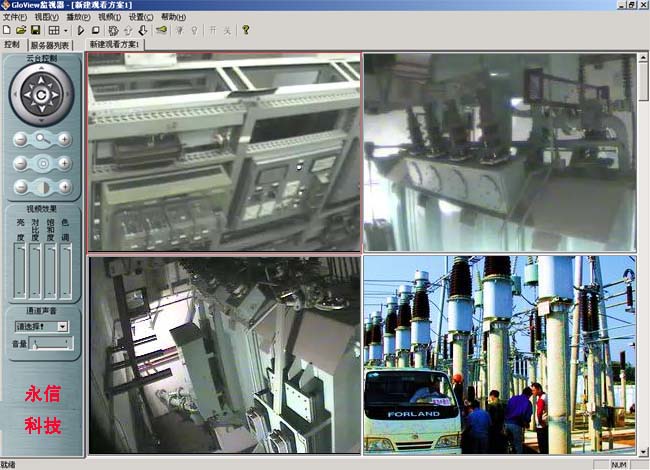This screenshot has height=470, width=650.
Task: Click the 音量 volume slider
Action: 52,344
